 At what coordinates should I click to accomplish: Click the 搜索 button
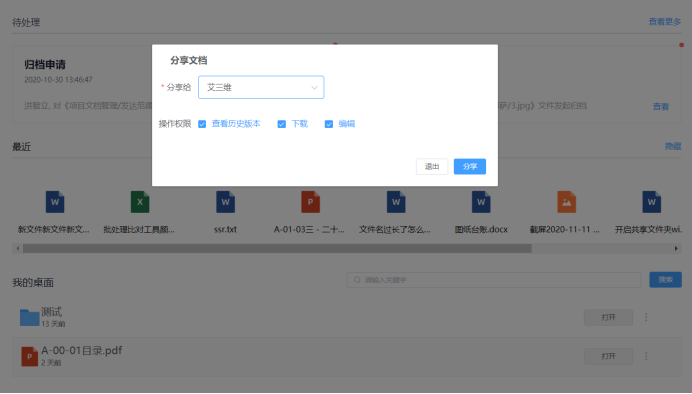[665, 280]
